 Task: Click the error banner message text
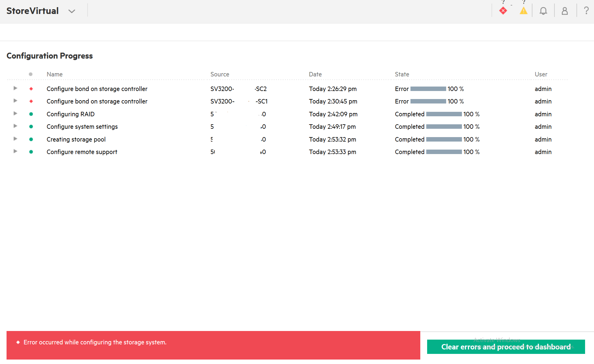[x=95, y=342]
